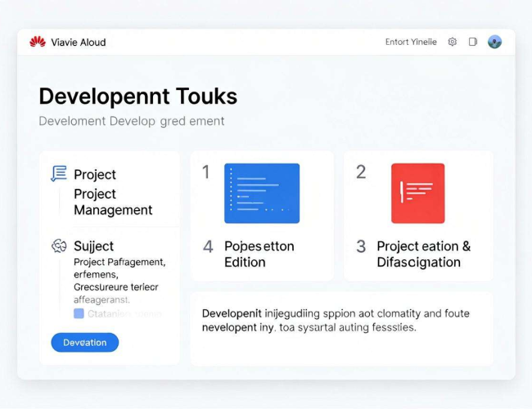Image resolution: width=532 pixels, height=409 pixels.
Task: Select step number 1 on card
Action: [x=206, y=172]
